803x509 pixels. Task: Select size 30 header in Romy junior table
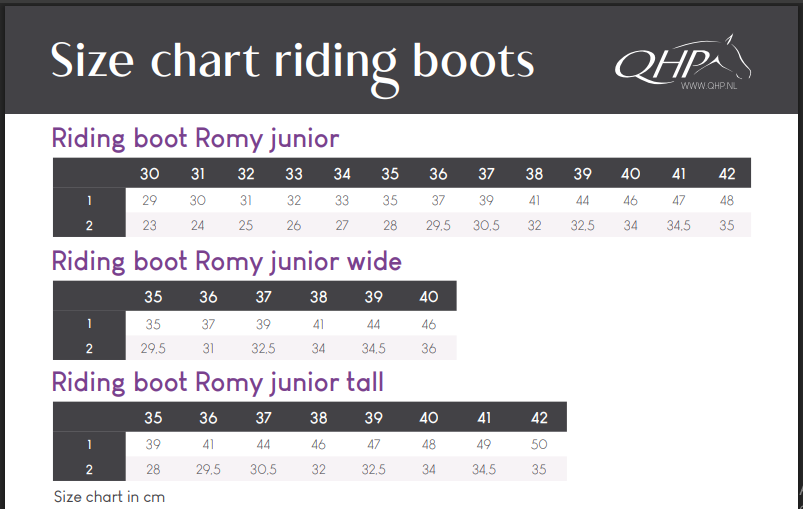(x=149, y=174)
